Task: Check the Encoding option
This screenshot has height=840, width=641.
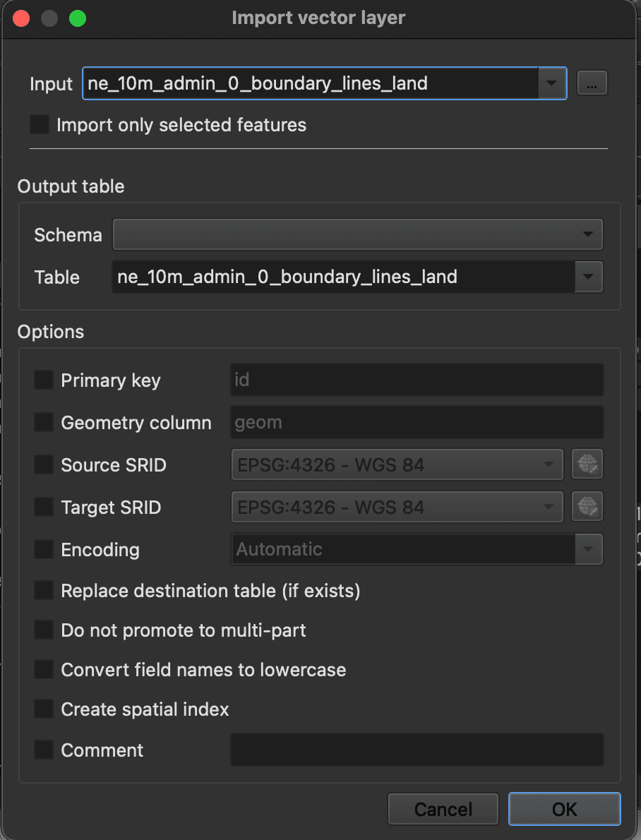Action: pyautogui.click(x=42, y=549)
